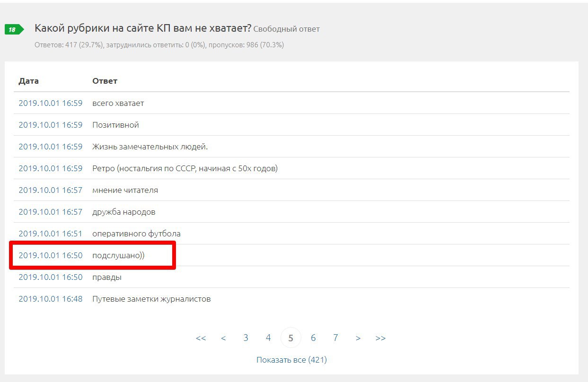Jump to last page with >> arrow
588x382 pixels.
(x=380, y=338)
